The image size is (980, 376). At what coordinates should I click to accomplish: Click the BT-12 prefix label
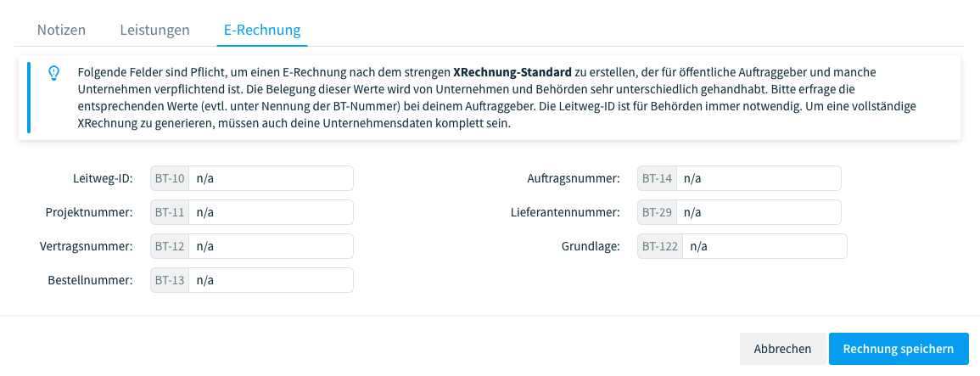point(170,246)
